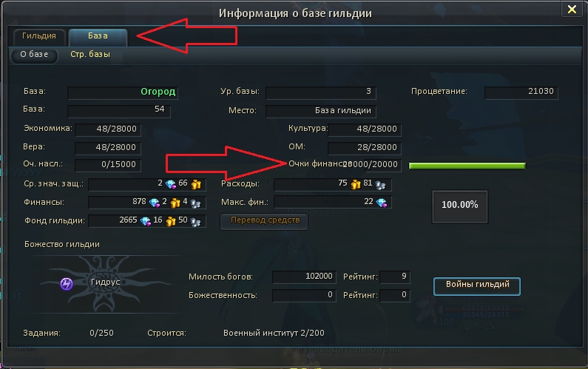Open the Стр. базы sub-tab
This screenshot has width=588, height=369.
tap(90, 55)
